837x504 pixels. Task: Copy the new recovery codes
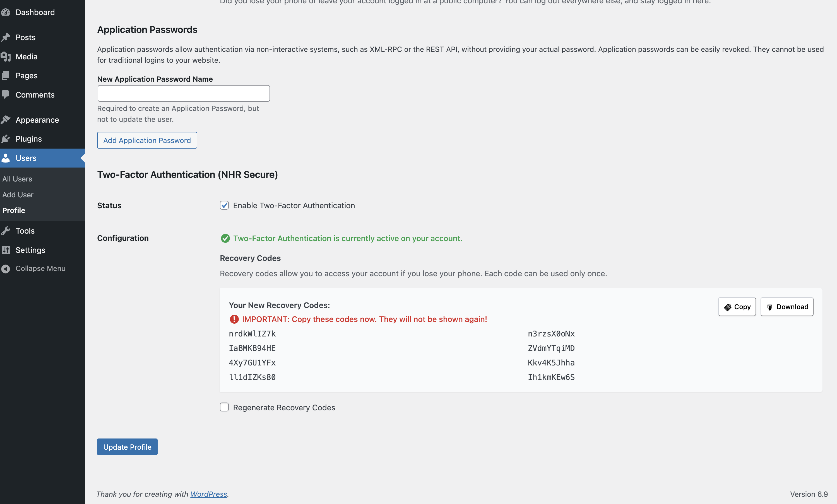click(x=737, y=306)
